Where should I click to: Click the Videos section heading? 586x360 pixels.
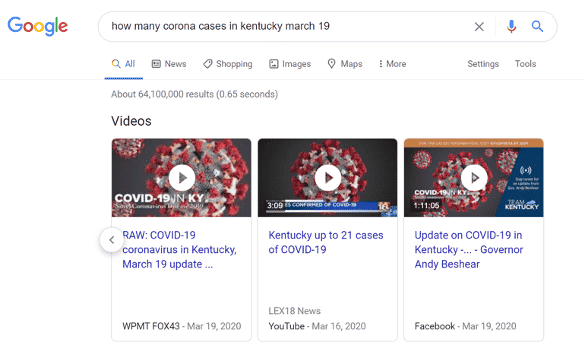click(x=131, y=121)
